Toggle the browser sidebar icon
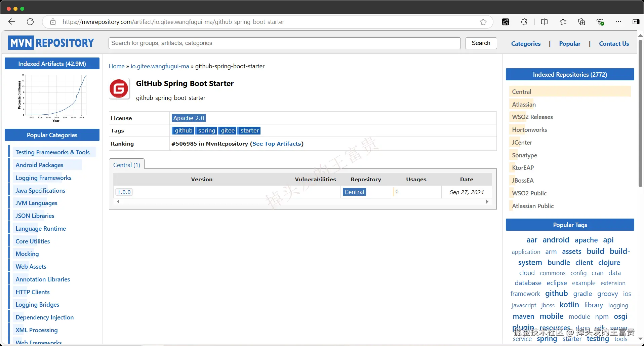644x346 pixels. coord(636,22)
